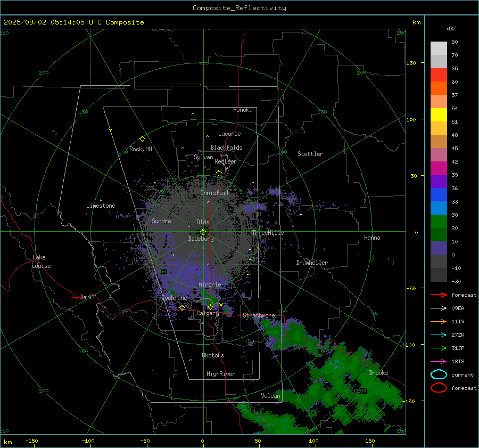Viewport: 479px width, 448px height.
Task: Click the red 'forecast' ellipse icon
Action: pyautogui.click(x=439, y=388)
